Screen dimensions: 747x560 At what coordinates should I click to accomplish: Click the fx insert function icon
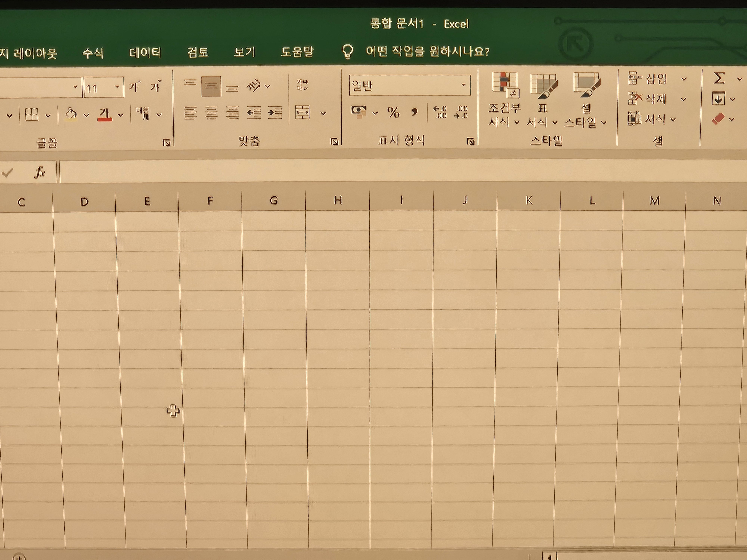(x=40, y=172)
